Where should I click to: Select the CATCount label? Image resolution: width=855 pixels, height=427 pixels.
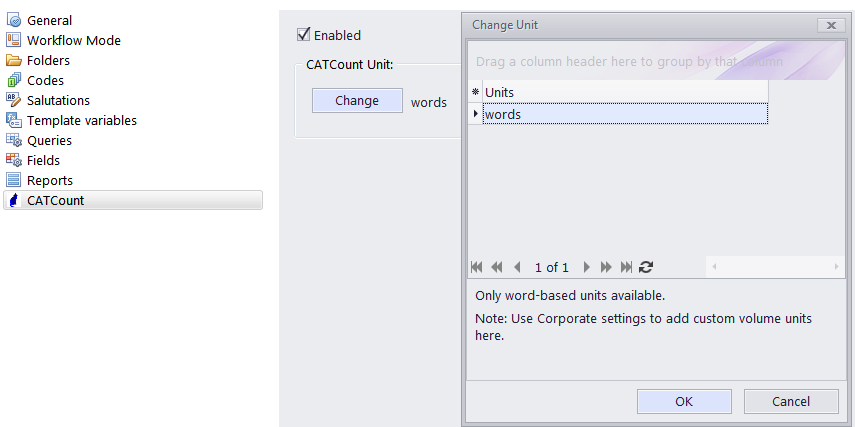(56, 200)
